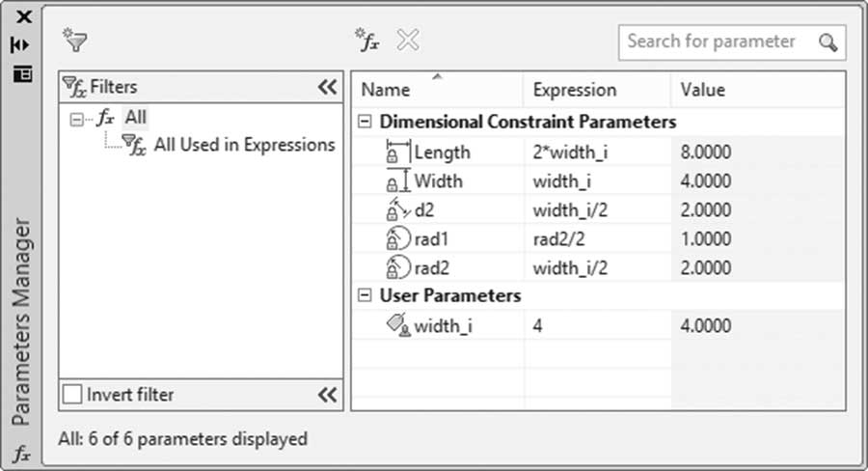
Task: Open palette properties menu icon
Action: tap(23, 73)
